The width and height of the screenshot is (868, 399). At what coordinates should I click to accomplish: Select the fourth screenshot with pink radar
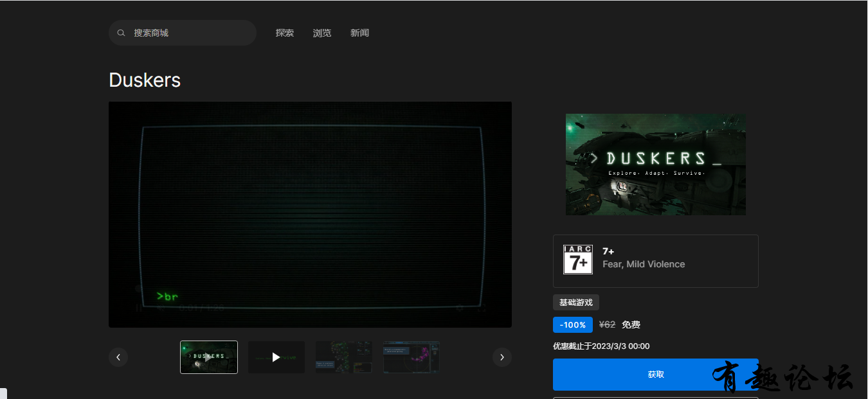(411, 357)
